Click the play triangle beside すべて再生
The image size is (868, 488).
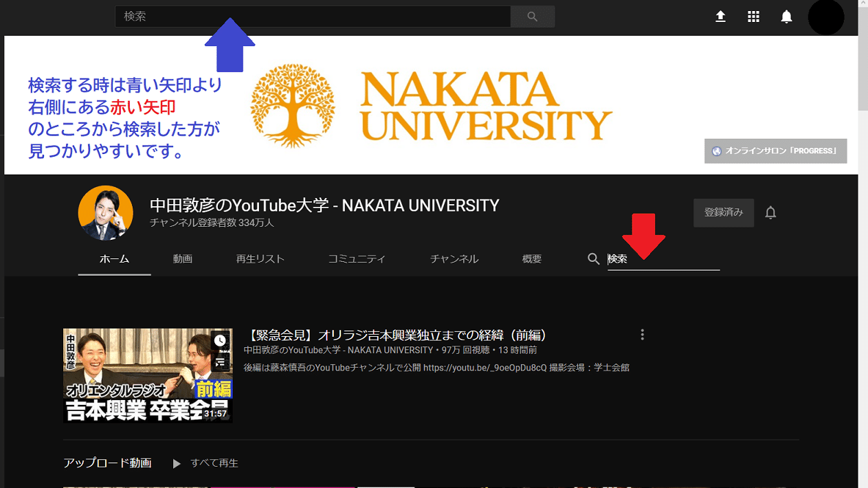[177, 464]
